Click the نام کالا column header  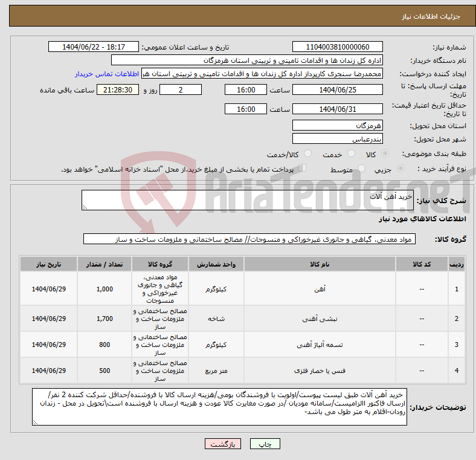click(320, 264)
